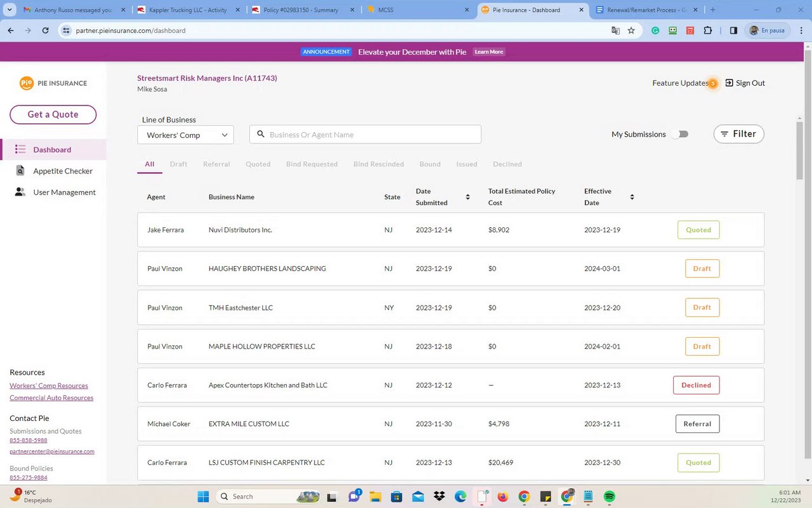Screen dimensions: 812x508
Task: Open the Feature Updates notification badge
Action: (713, 83)
